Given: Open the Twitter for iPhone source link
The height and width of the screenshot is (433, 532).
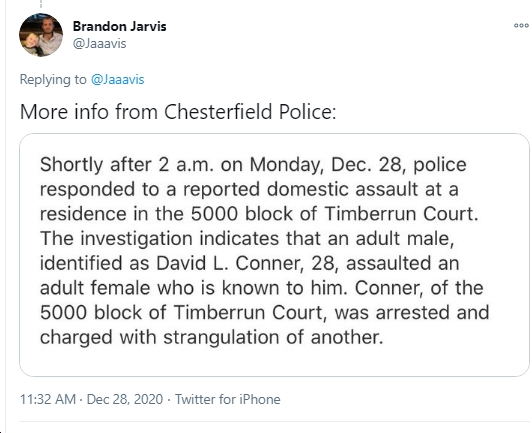Looking at the screenshot, I should coord(228,399).
